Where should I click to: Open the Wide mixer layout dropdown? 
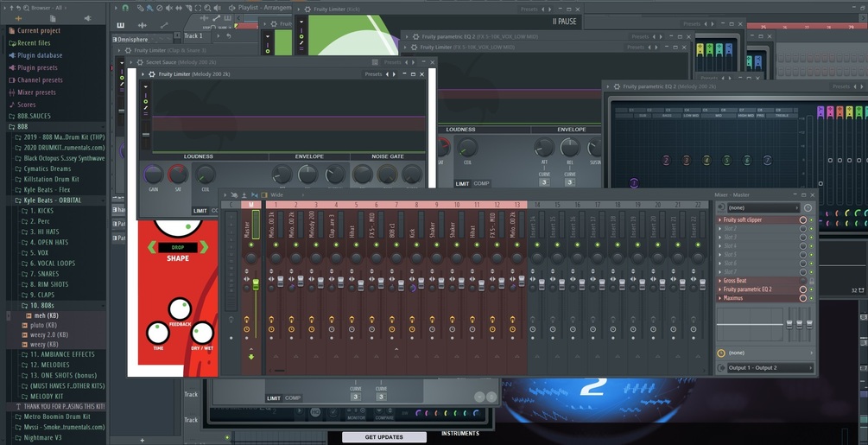tap(287, 194)
